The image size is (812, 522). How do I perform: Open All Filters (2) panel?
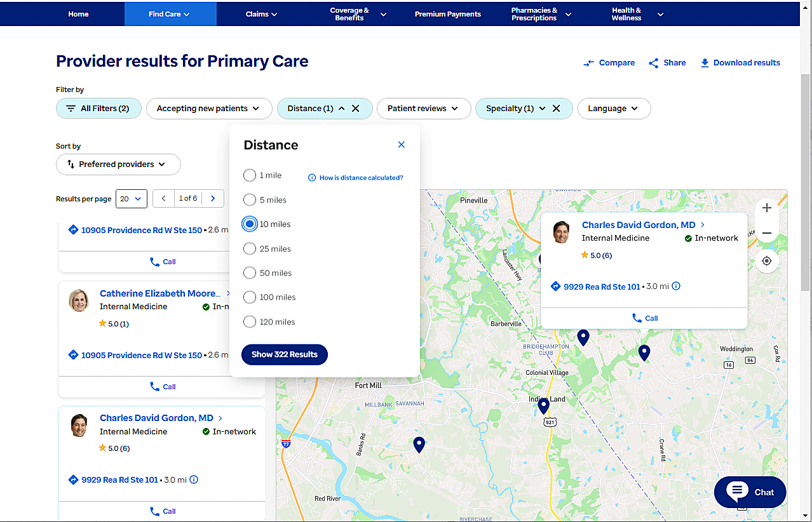(x=98, y=109)
